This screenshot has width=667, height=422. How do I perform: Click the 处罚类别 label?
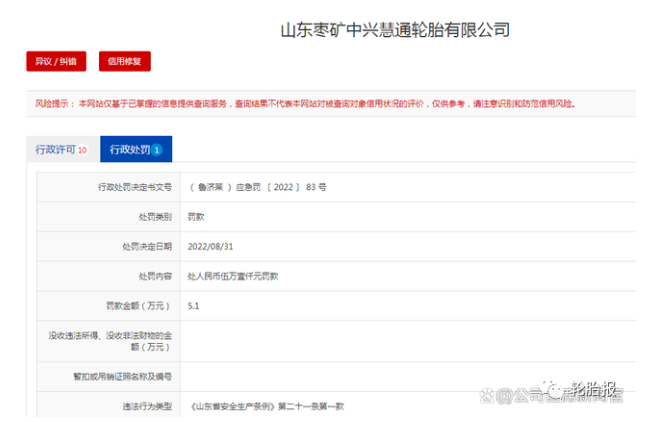point(155,217)
